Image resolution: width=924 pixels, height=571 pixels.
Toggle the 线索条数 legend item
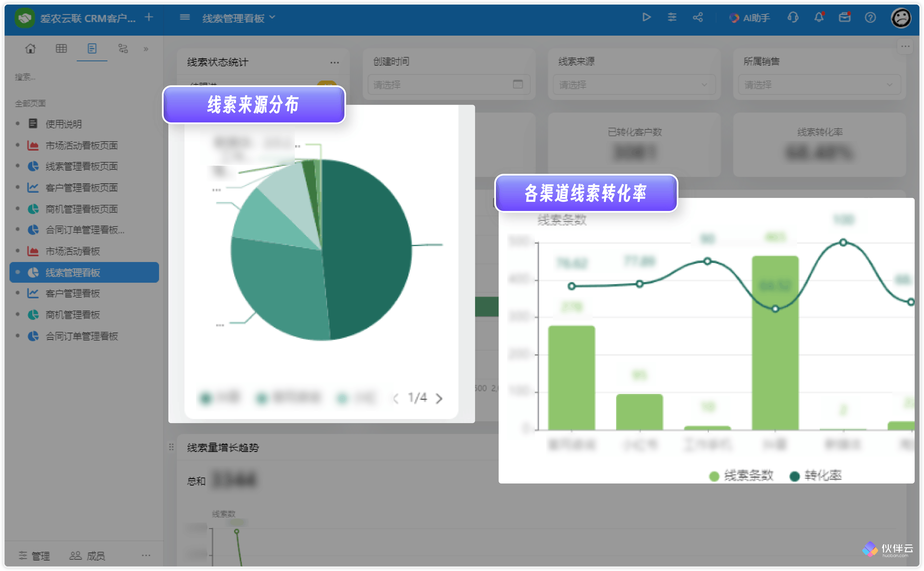[x=741, y=476]
